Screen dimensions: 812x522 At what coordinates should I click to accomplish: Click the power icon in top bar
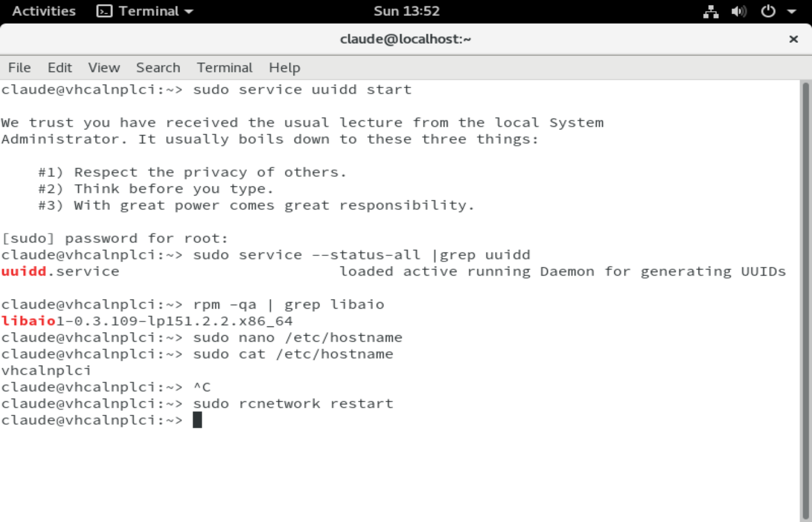[x=767, y=11]
